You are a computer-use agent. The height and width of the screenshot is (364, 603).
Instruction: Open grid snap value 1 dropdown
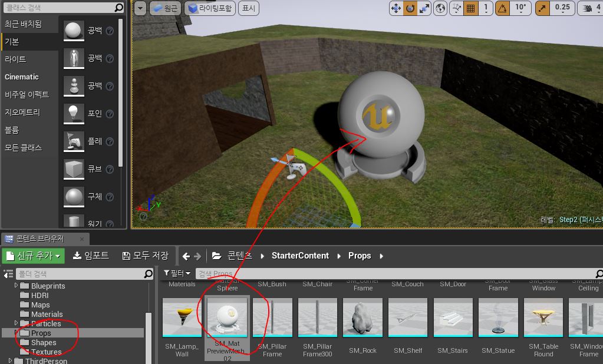(486, 8)
